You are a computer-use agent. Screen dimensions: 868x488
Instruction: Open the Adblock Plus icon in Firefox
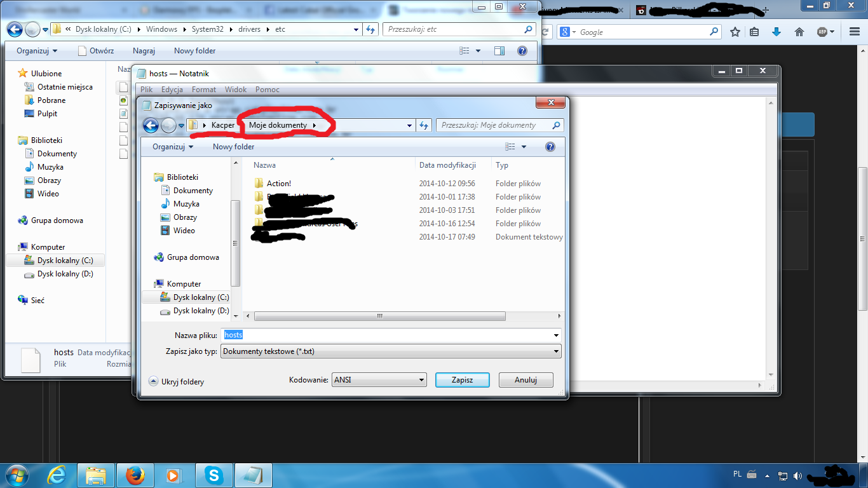tap(822, 32)
